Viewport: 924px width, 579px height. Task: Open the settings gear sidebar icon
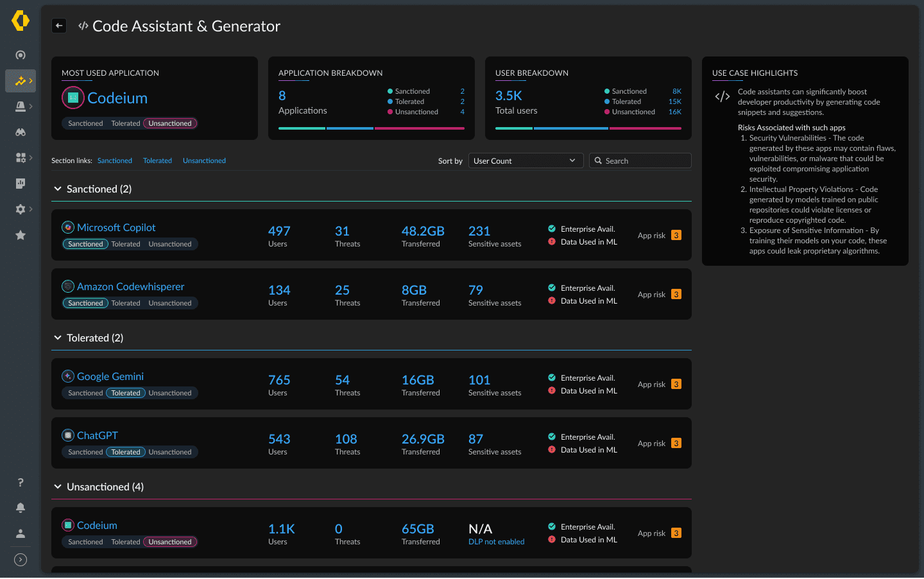pyautogui.click(x=21, y=209)
